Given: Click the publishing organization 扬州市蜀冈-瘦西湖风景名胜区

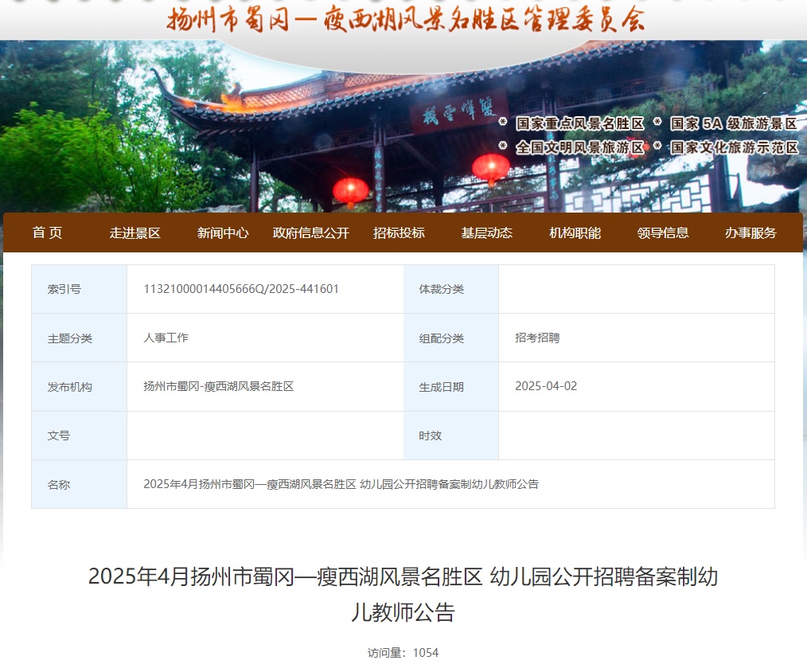Looking at the screenshot, I should click(x=219, y=386).
